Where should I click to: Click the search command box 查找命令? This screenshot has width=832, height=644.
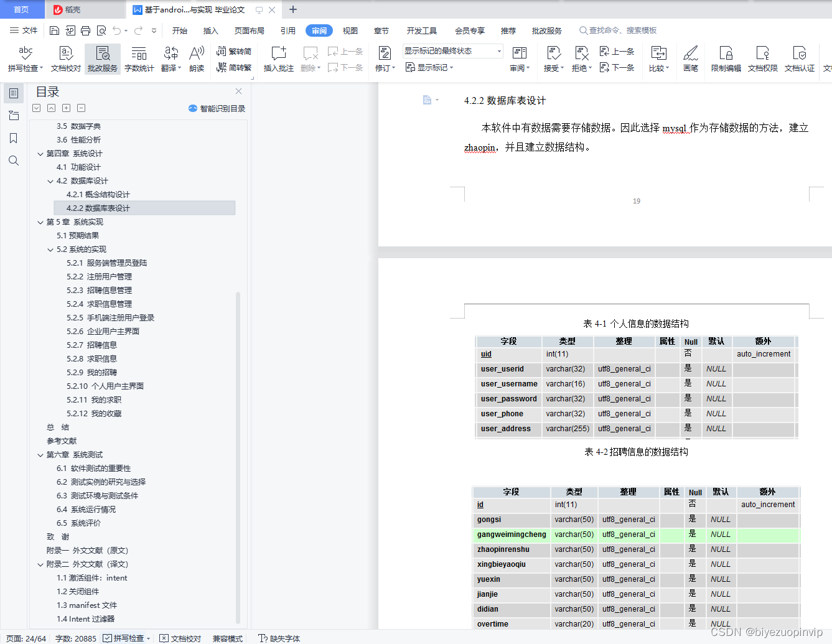(x=619, y=30)
